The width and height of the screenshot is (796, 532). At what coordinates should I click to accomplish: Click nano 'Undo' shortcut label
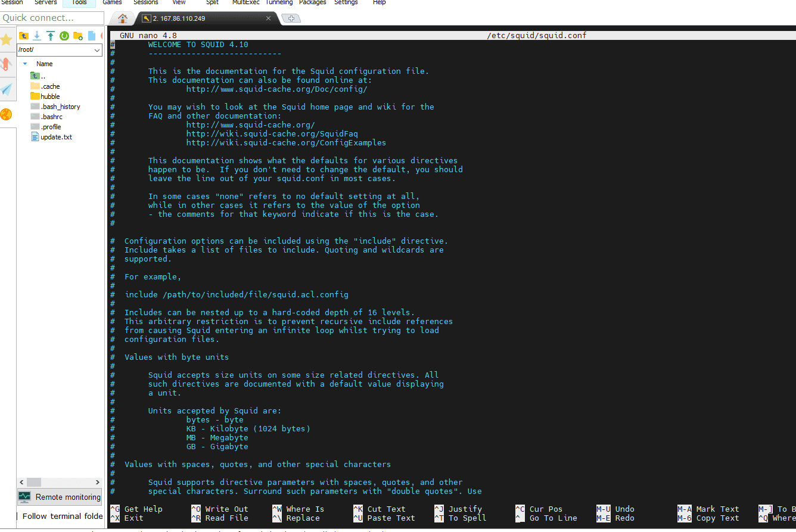[x=624, y=509]
